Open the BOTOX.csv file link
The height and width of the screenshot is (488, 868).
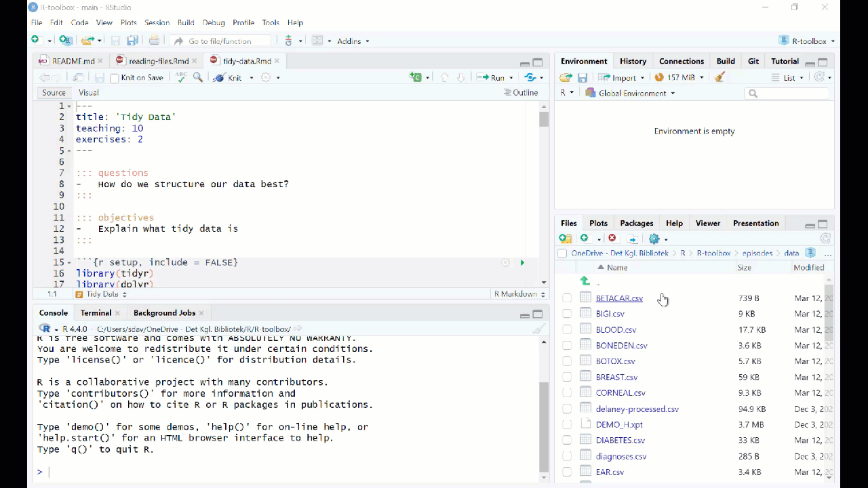[x=615, y=361]
